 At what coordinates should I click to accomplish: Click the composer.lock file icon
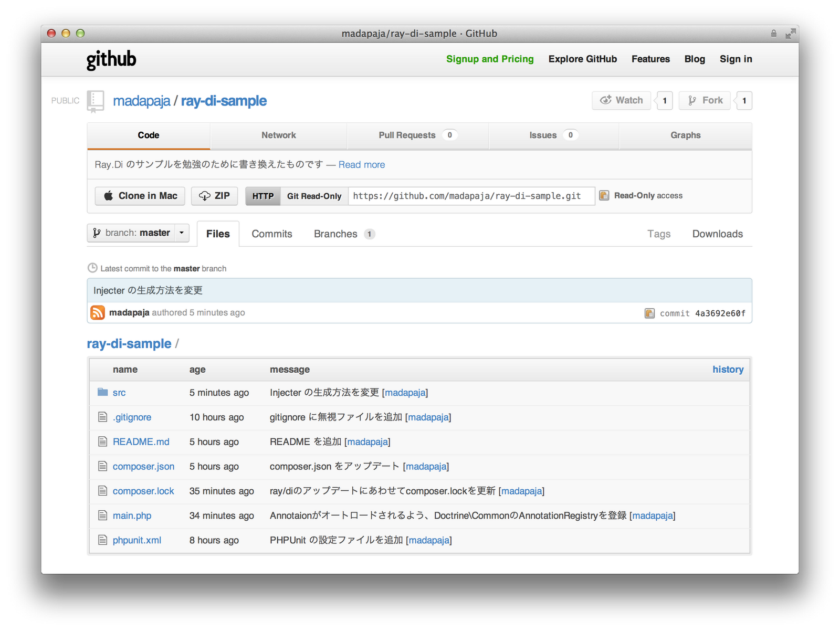coord(103,491)
